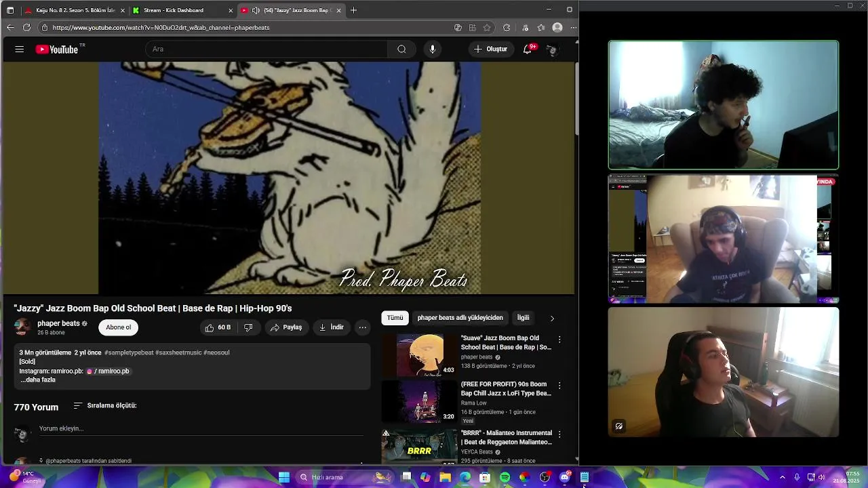
Task: Like the video (60 B thumbs up)
Action: coord(218,327)
